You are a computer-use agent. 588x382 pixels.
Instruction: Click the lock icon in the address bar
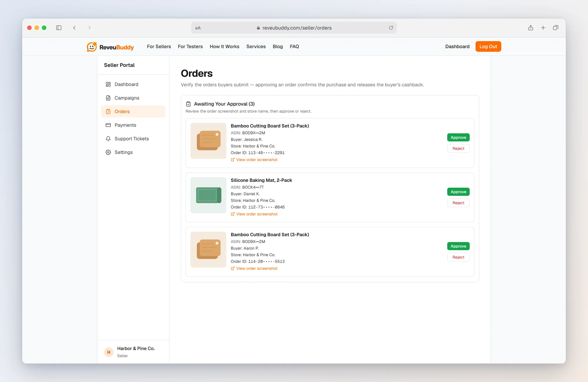(258, 28)
